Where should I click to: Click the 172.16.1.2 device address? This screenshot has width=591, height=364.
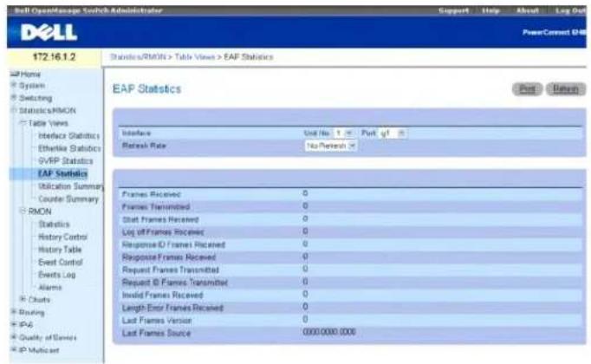(x=55, y=57)
